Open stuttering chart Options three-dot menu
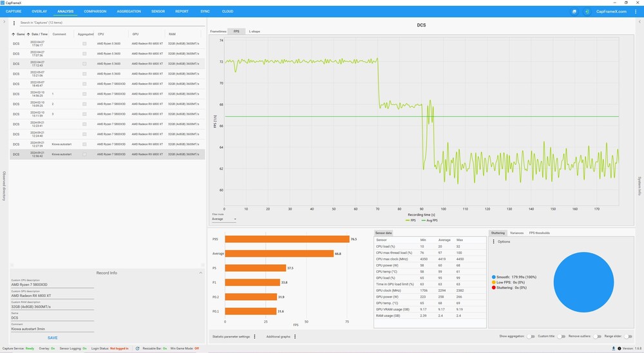The height and width of the screenshot is (353, 644). click(x=494, y=242)
